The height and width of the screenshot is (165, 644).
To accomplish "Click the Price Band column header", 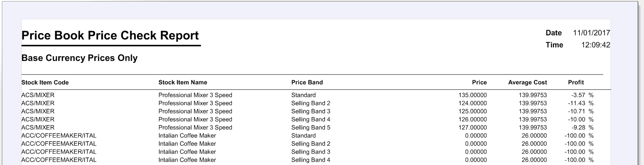I will [x=307, y=82].
